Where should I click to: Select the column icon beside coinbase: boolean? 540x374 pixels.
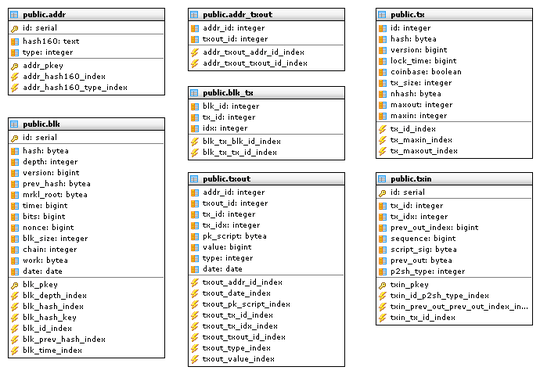(x=382, y=72)
